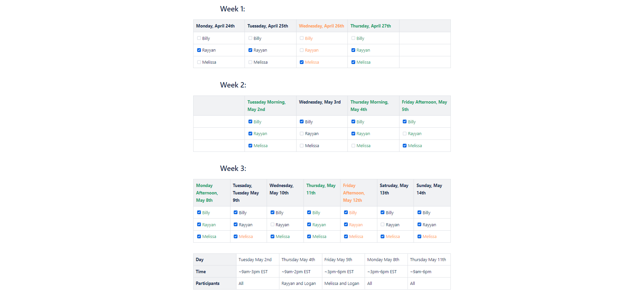
Task: Uncheck Billy under Friday Afternoon, May 5th
Action: pyautogui.click(x=405, y=122)
